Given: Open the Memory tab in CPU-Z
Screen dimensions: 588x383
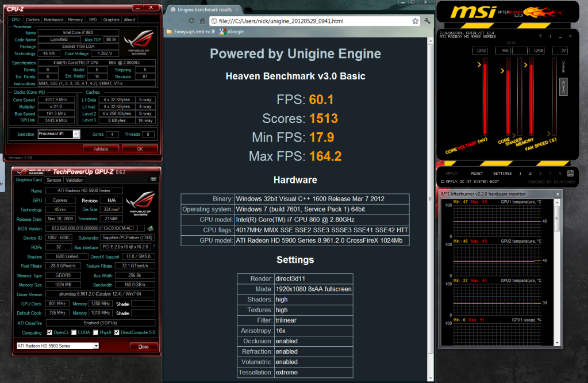Looking at the screenshot, I should point(75,20).
